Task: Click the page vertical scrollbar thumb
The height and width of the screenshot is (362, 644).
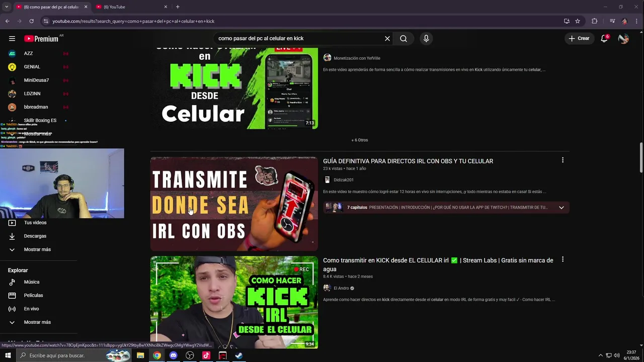Action: (641, 158)
